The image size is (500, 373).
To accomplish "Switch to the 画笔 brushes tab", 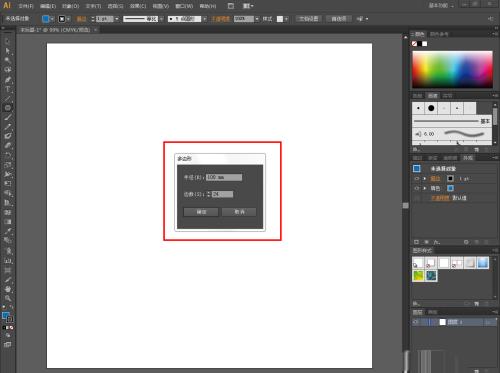I will click(433, 96).
